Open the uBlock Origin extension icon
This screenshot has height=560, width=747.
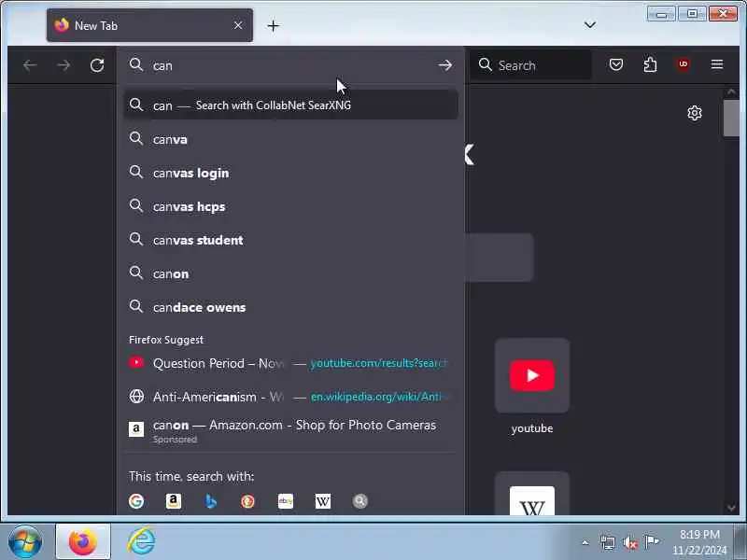point(684,64)
